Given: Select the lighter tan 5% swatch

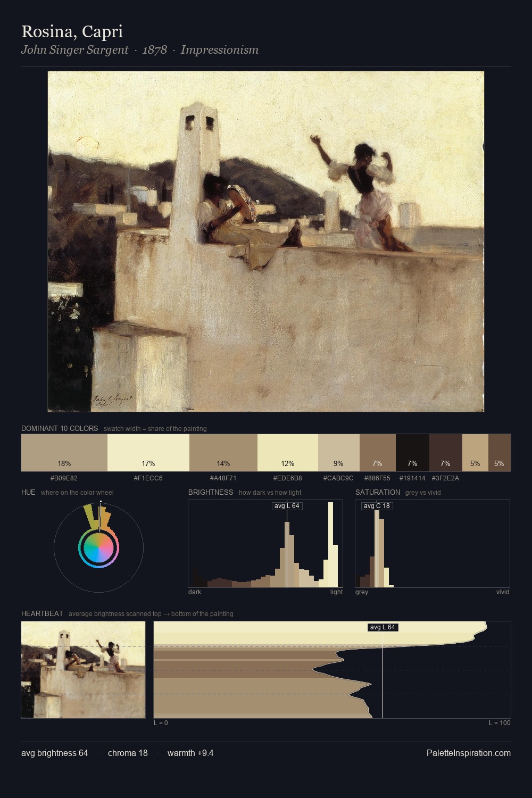Looking at the screenshot, I should coord(475,453).
